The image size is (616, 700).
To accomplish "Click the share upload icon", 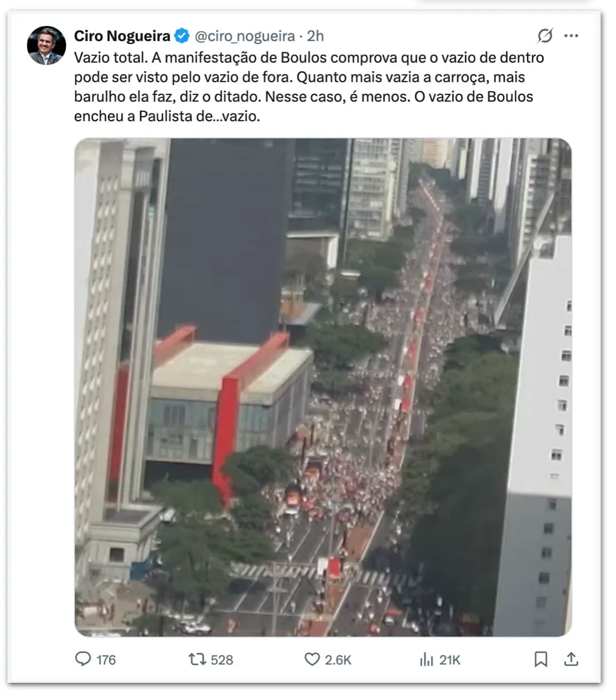I will tap(571, 659).
